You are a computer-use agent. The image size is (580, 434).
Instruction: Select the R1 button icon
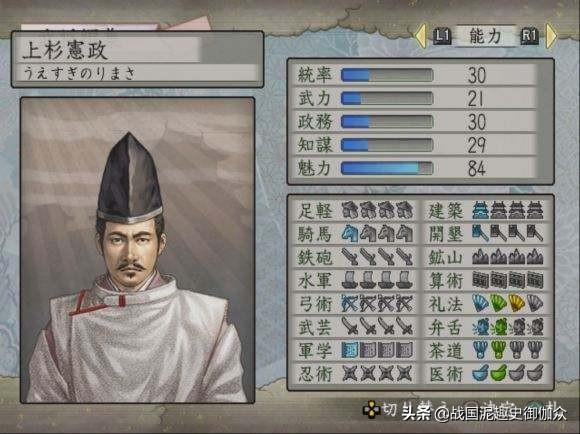530,36
